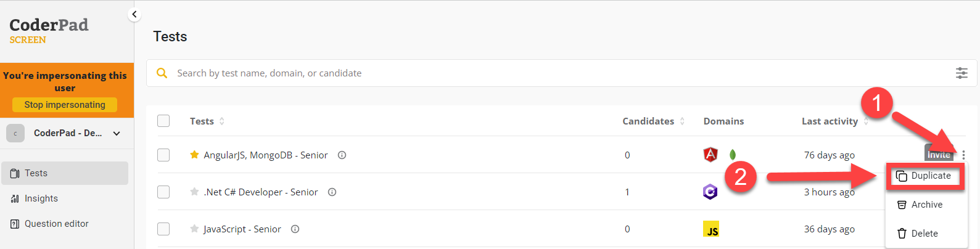The width and height of the screenshot is (980, 249).
Task: Toggle favorite star for AngularJS, MongoDB test
Action: 194,155
